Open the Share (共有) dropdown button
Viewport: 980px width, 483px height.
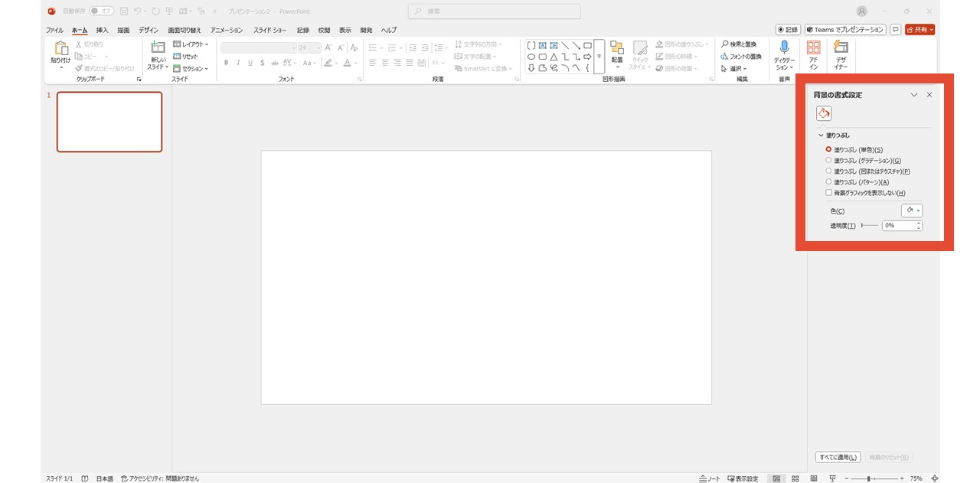[920, 30]
